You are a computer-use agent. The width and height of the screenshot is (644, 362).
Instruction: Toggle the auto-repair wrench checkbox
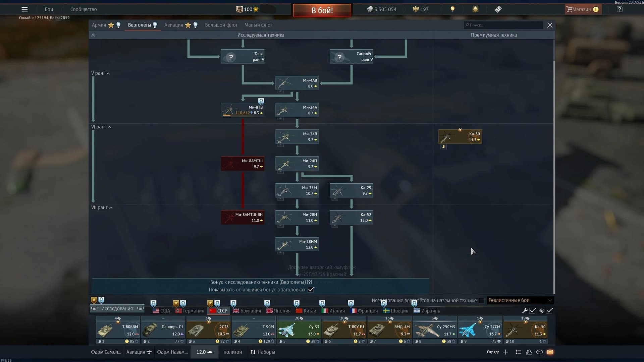click(x=533, y=311)
